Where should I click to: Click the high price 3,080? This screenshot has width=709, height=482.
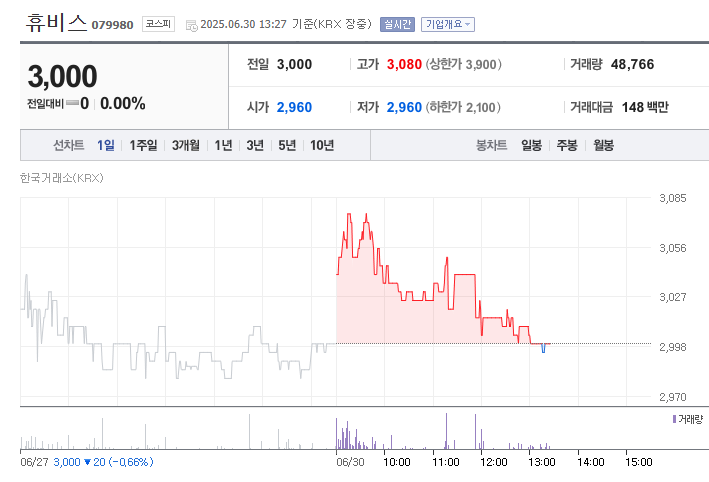point(404,64)
